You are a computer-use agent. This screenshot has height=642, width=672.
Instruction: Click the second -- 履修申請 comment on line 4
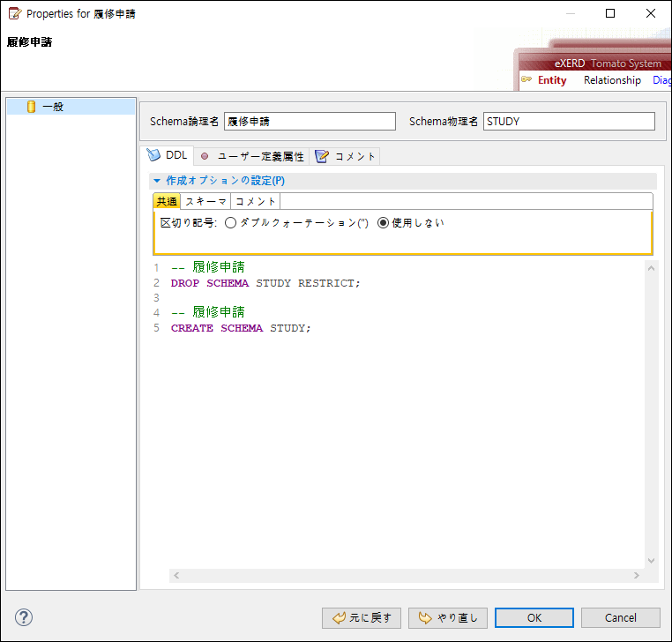click(x=208, y=312)
